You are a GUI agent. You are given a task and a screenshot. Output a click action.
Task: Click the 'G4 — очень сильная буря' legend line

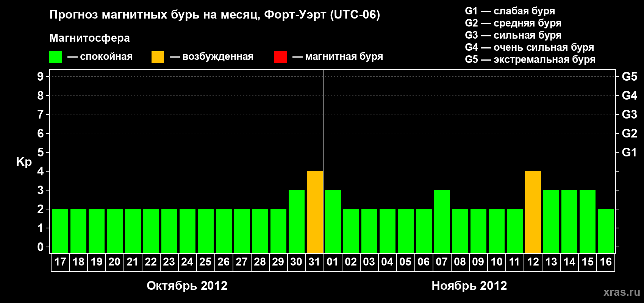point(530,47)
